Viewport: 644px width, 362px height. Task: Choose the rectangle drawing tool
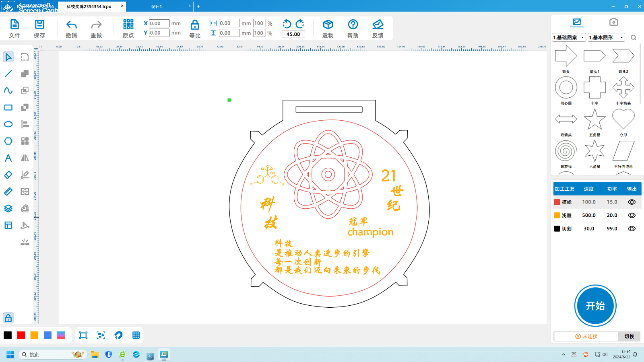pos(8,107)
